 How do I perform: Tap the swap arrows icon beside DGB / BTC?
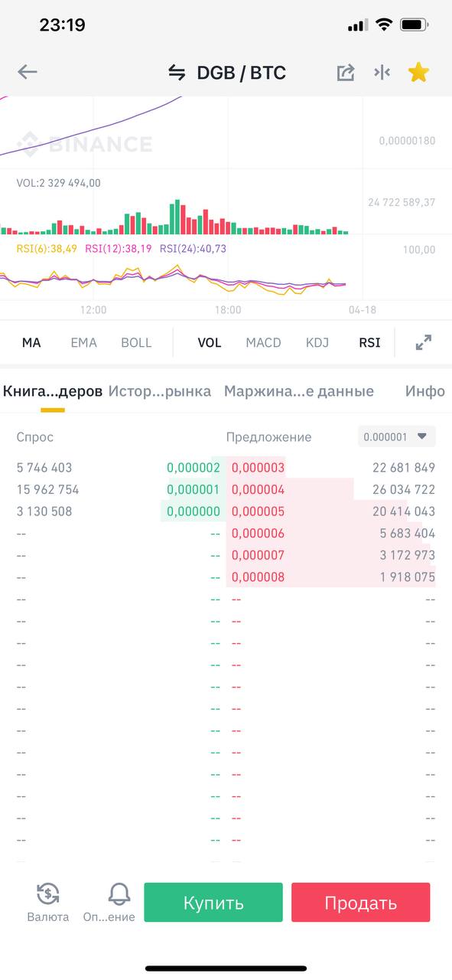tap(177, 73)
